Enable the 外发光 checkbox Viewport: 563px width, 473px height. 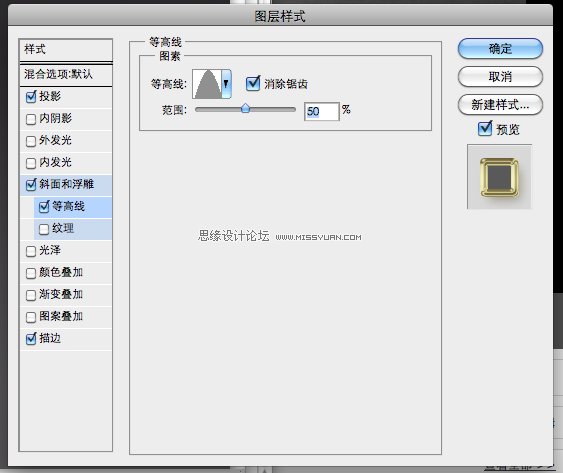pyautogui.click(x=31, y=141)
